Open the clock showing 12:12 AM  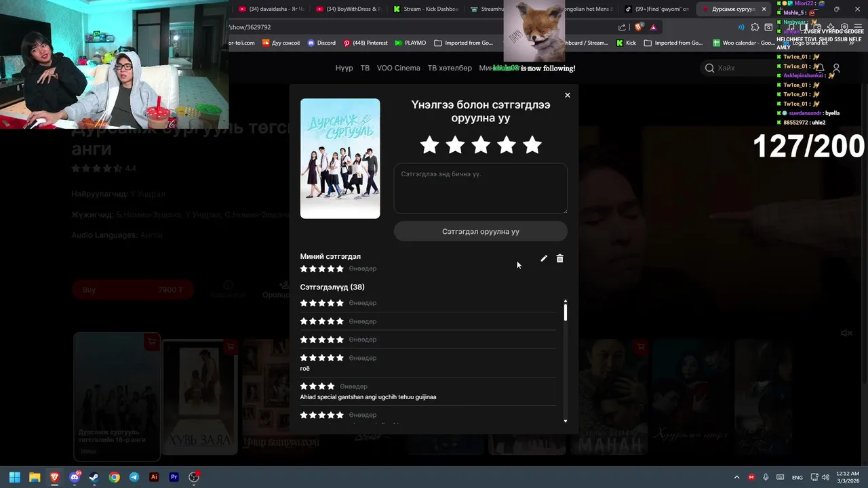tap(848, 477)
